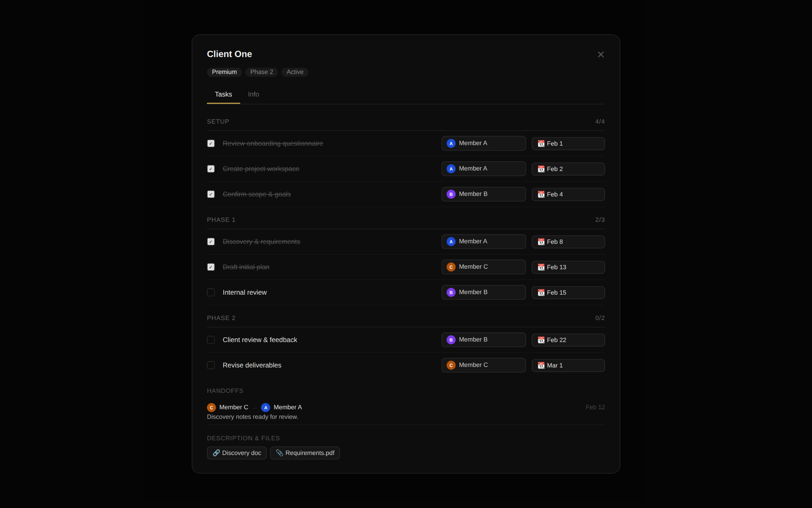Screen dimensions: 812x508
Task: Tick the Revise deliverables checkbox
Action: 211,365
